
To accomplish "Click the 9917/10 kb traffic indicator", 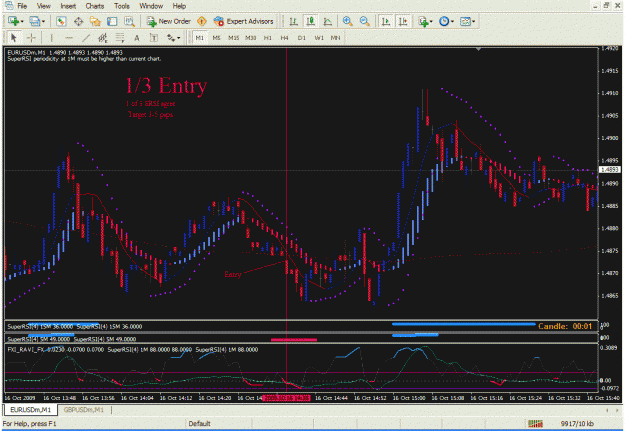I will (577, 423).
